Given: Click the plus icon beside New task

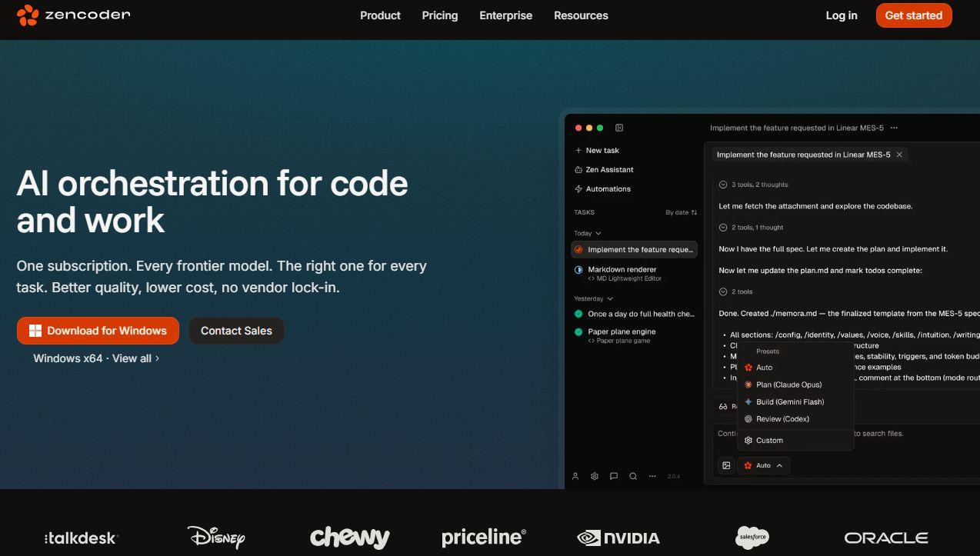Looking at the screenshot, I should (x=578, y=151).
